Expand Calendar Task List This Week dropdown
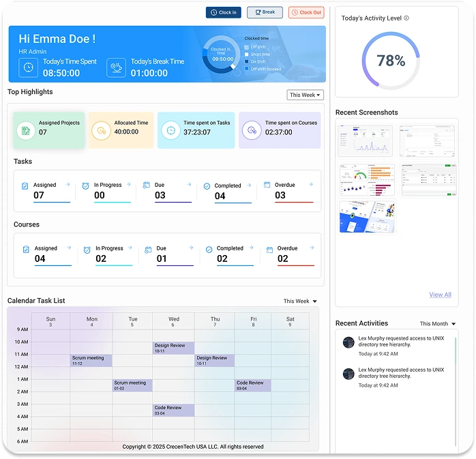476x459 pixels. click(x=300, y=301)
